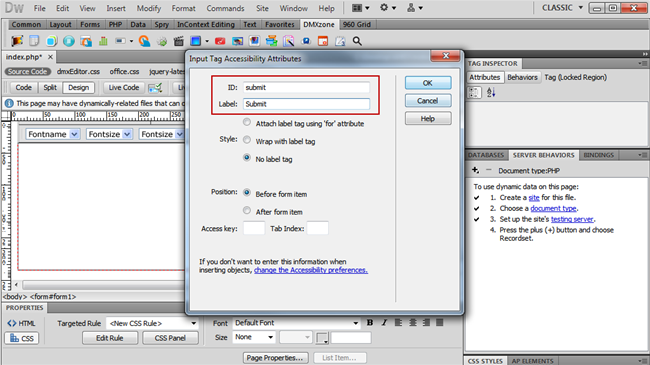Select Attach label tag using 'for' attribute
This screenshot has width=650, height=365.
247,122
